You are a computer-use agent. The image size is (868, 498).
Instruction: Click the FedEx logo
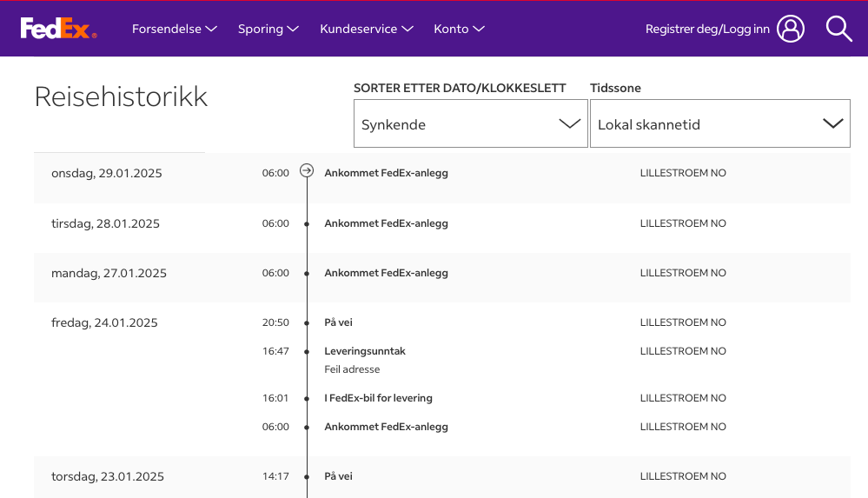tap(58, 29)
